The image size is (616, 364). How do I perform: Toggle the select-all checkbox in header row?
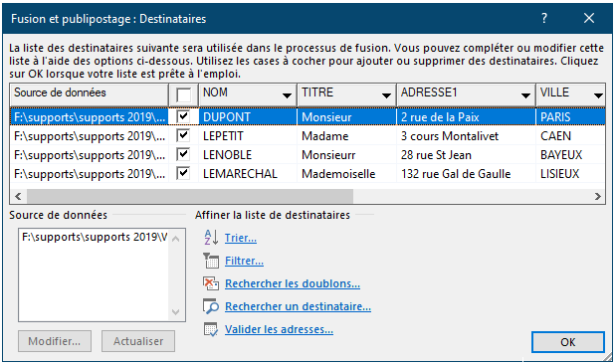point(183,95)
